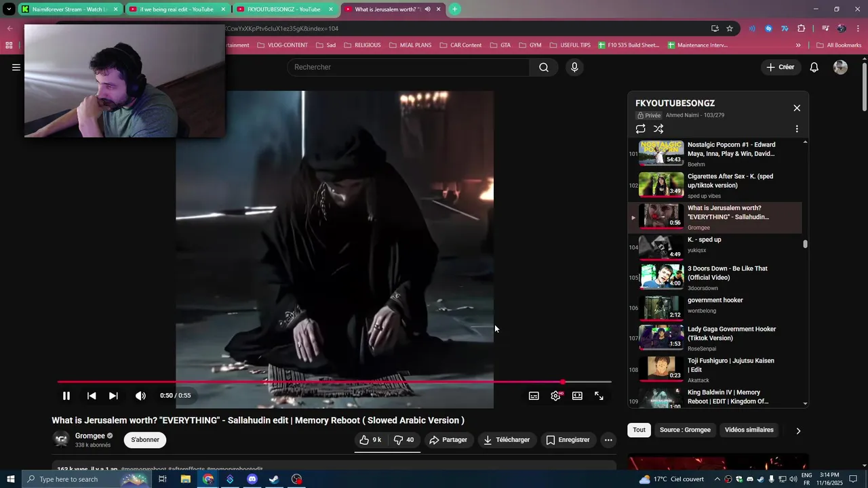Open the YouTube guide hamburger menu
This screenshot has height=488, width=868.
pyautogui.click(x=16, y=67)
